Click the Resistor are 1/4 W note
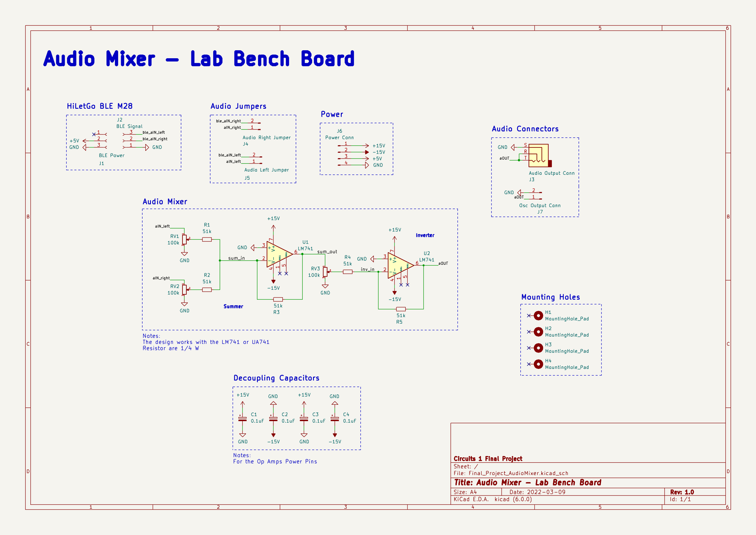The height and width of the screenshot is (535, 756). pyautogui.click(x=171, y=348)
